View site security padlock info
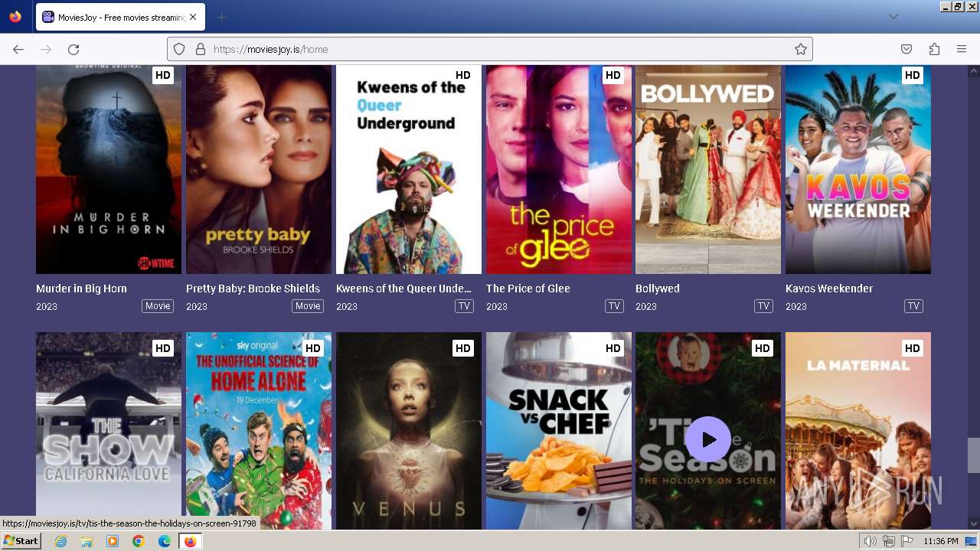 (x=201, y=49)
